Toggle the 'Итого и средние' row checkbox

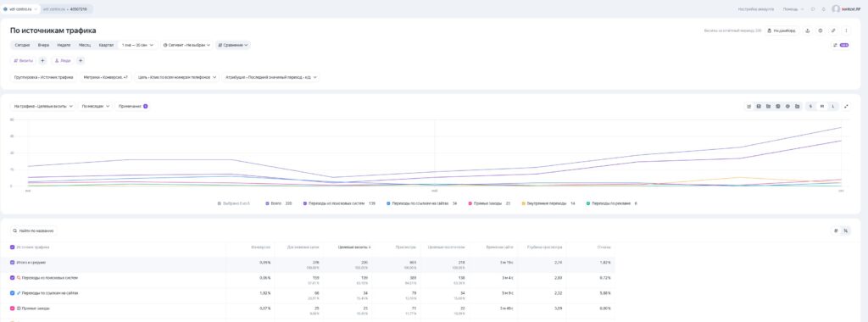[12, 262]
